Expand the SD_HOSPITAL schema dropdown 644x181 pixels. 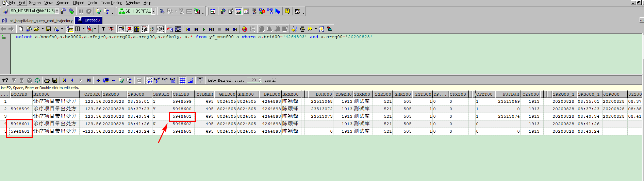coord(153,11)
